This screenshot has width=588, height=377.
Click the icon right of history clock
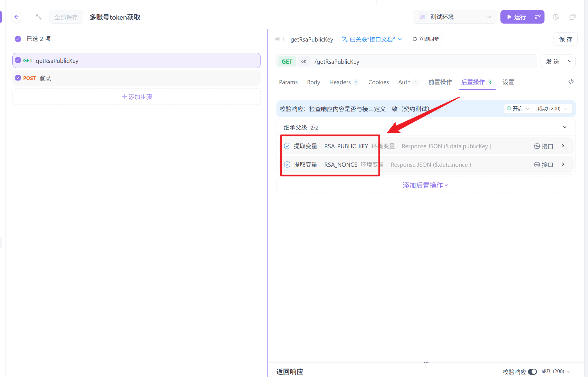pos(572,17)
